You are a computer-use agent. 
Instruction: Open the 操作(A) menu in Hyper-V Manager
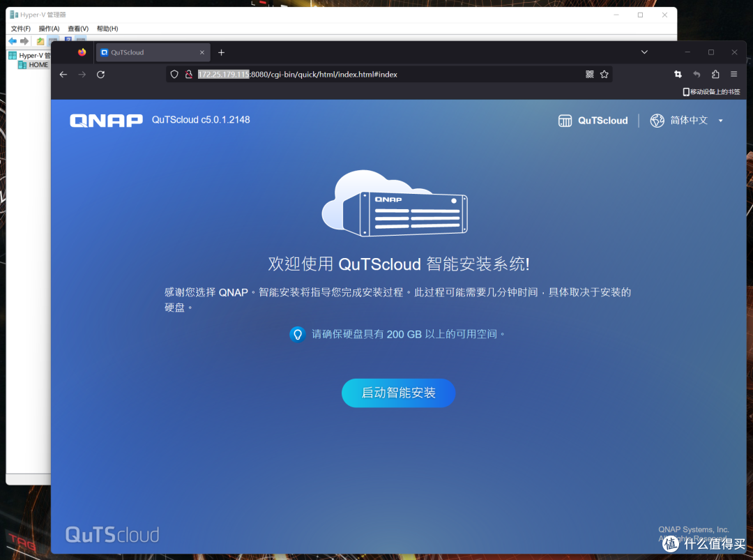click(x=49, y=29)
